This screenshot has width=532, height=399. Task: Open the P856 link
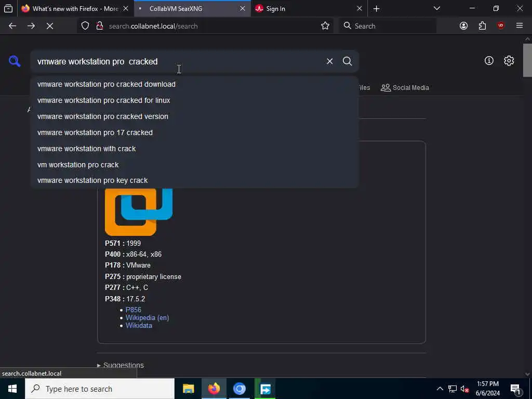coord(134,310)
